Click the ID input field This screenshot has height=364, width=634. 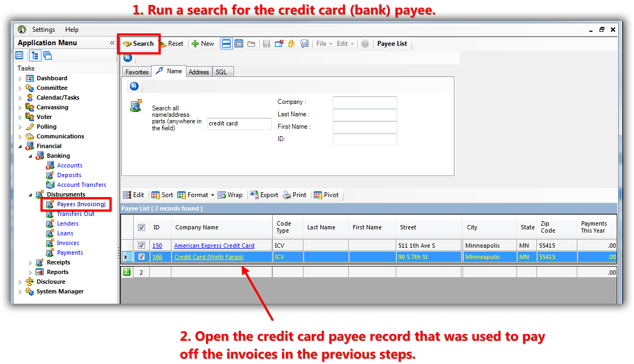coord(364,139)
